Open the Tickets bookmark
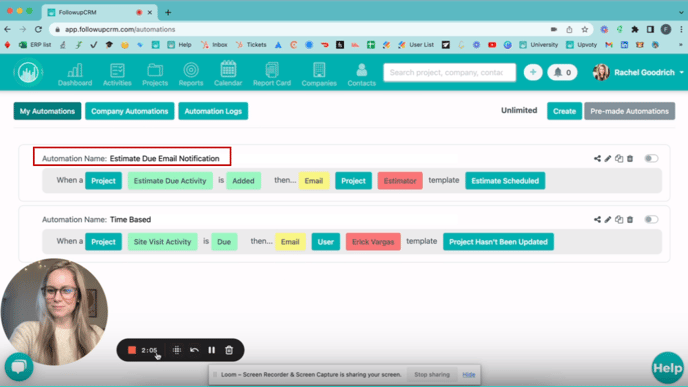Image resolution: width=688 pixels, height=387 pixels. [251, 45]
